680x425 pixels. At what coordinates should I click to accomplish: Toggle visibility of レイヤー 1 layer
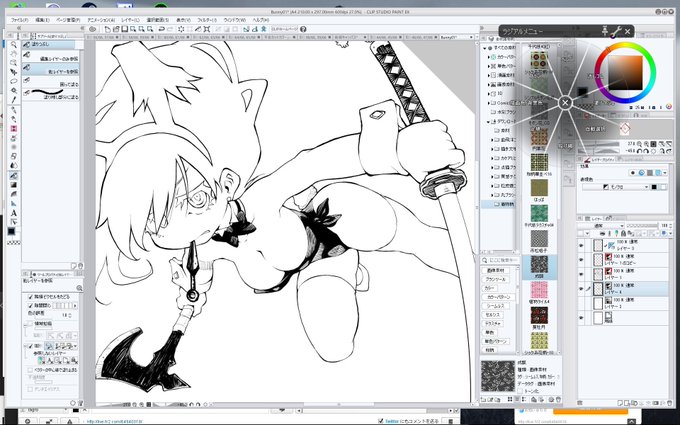[x=581, y=274]
